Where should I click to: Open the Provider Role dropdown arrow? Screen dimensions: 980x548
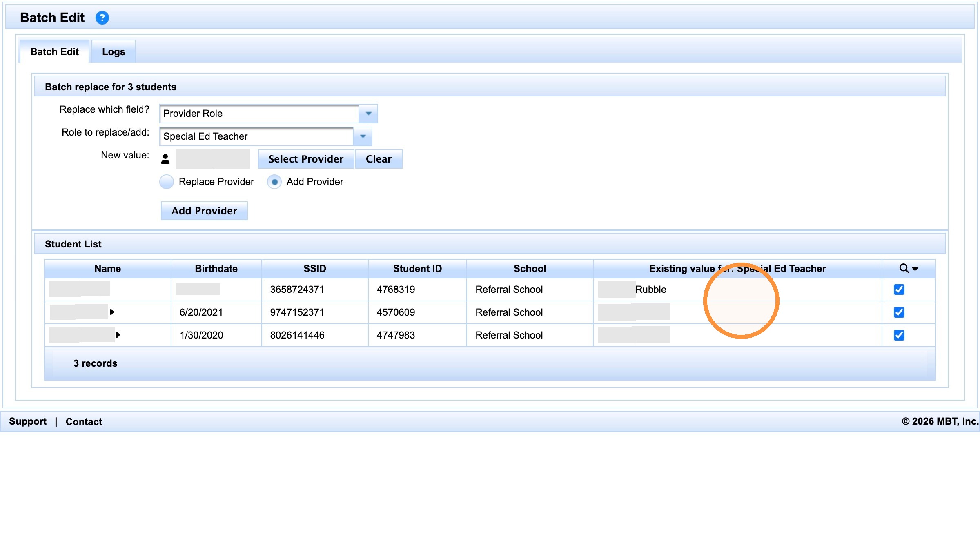tap(368, 114)
